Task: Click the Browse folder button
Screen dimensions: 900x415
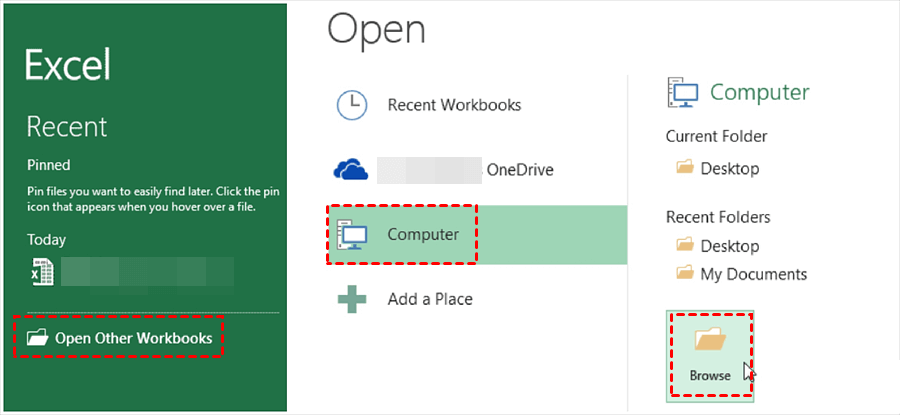Action: click(711, 355)
